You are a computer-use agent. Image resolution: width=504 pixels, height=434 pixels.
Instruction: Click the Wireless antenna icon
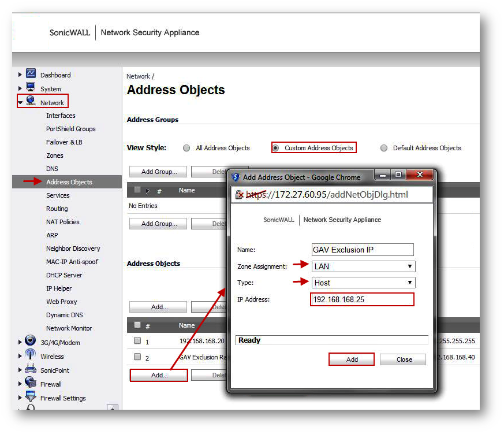click(31, 354)
